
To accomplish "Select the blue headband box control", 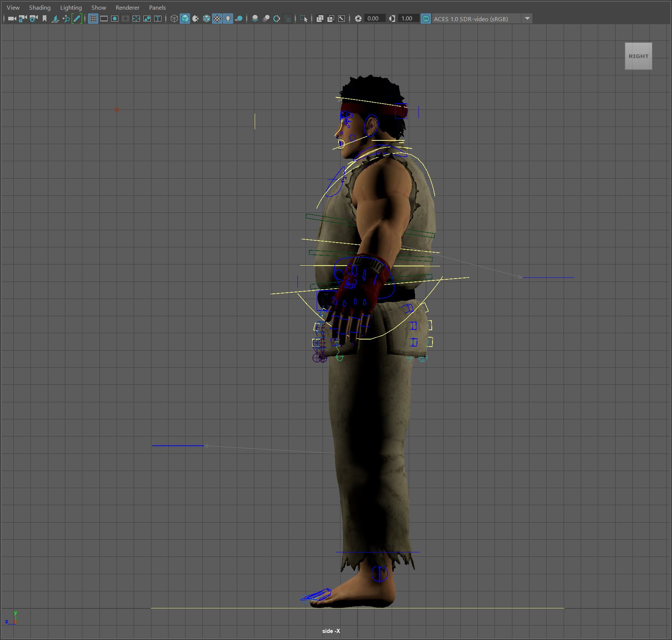I will click(401, 111).
